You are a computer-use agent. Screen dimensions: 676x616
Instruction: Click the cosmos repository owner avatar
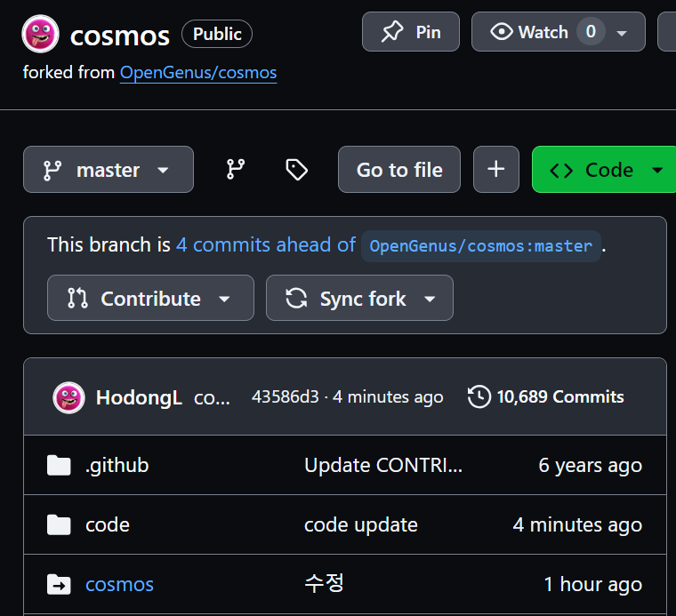click(40, 34)
